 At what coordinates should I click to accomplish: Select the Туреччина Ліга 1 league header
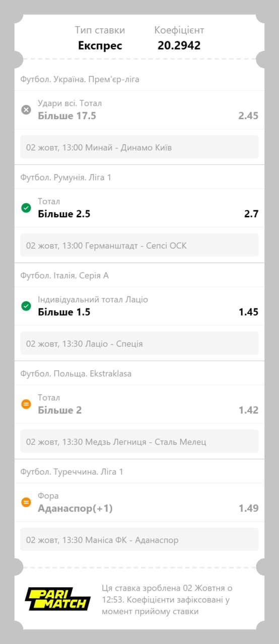coord(72,472)
